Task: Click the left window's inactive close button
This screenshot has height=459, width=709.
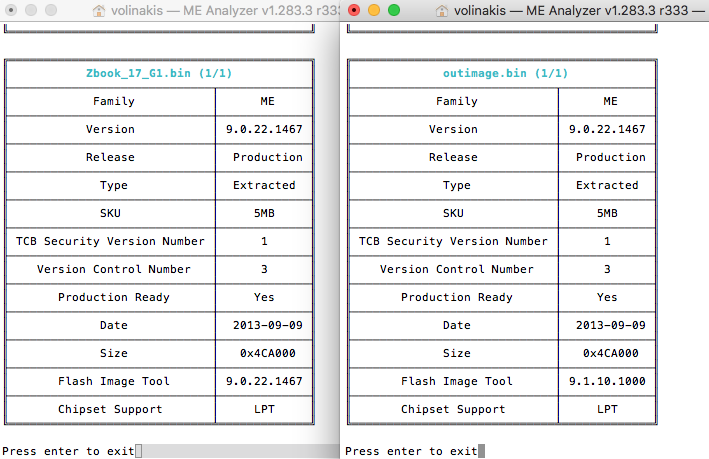Action: pos(11,10)
